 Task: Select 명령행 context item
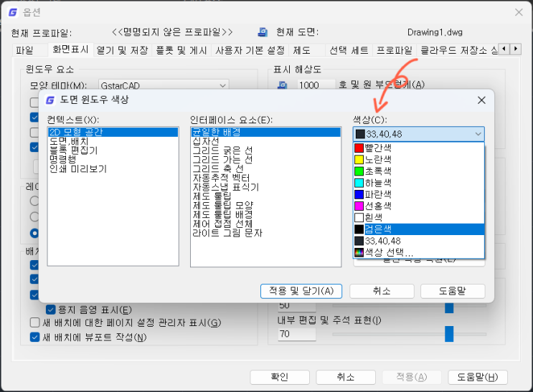(113, 160)
